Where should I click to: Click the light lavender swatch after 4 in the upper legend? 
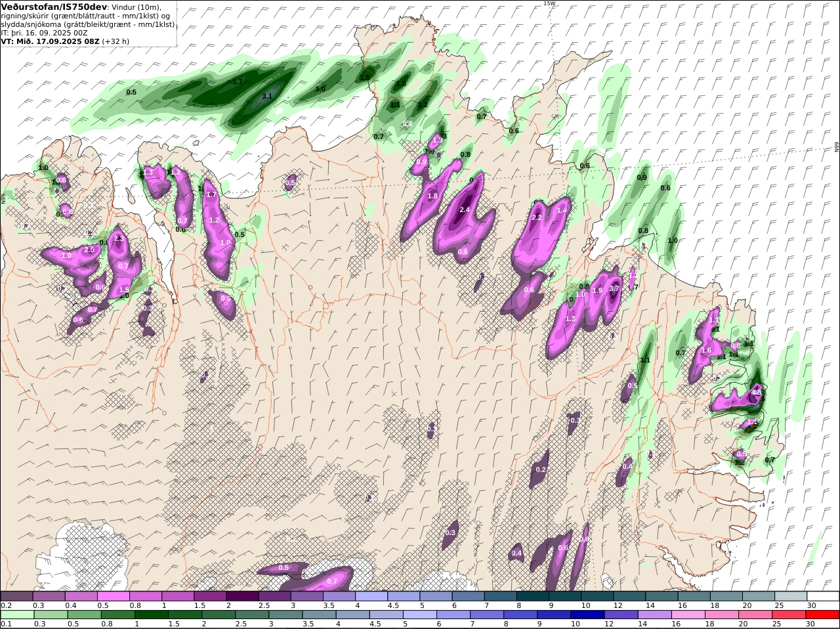(371, 596)
